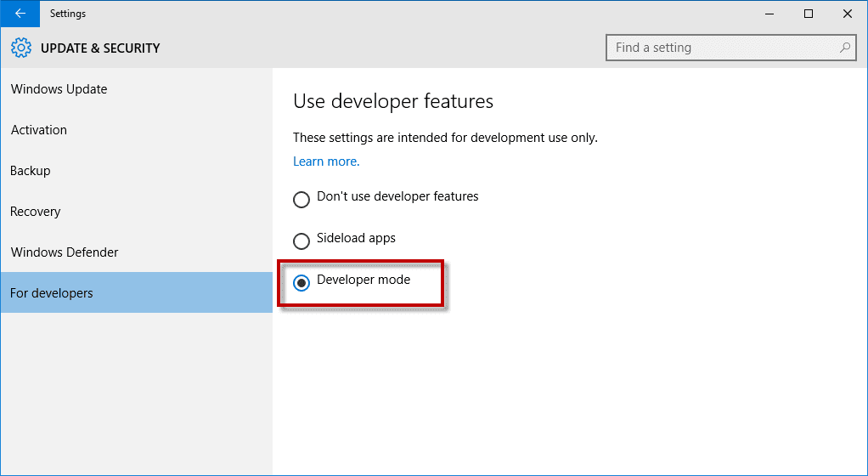Click the Update & Security gear icon
The image size is (868, 476).
pyautogui.click(x=22, y=48)
